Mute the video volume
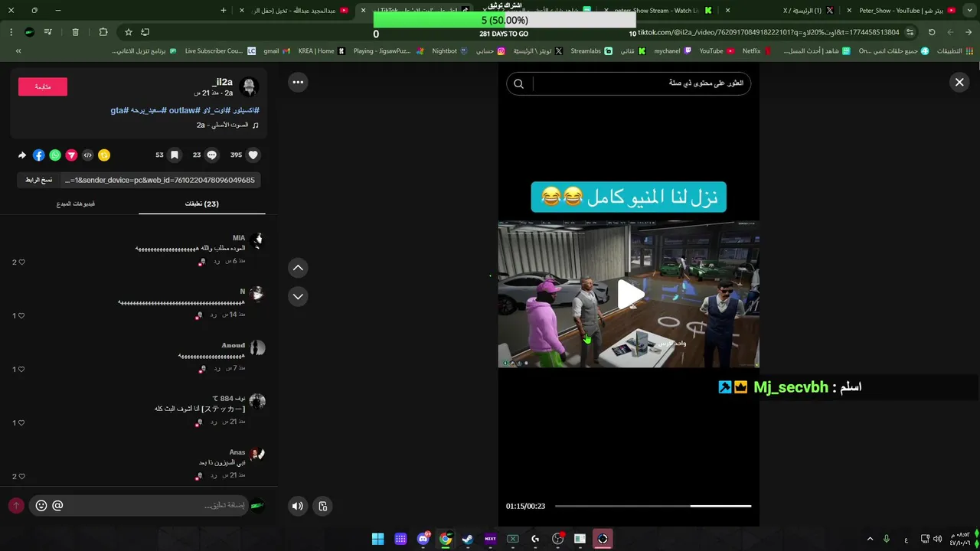The height and width of the screenshot is (551, 980). click(298, 506)
